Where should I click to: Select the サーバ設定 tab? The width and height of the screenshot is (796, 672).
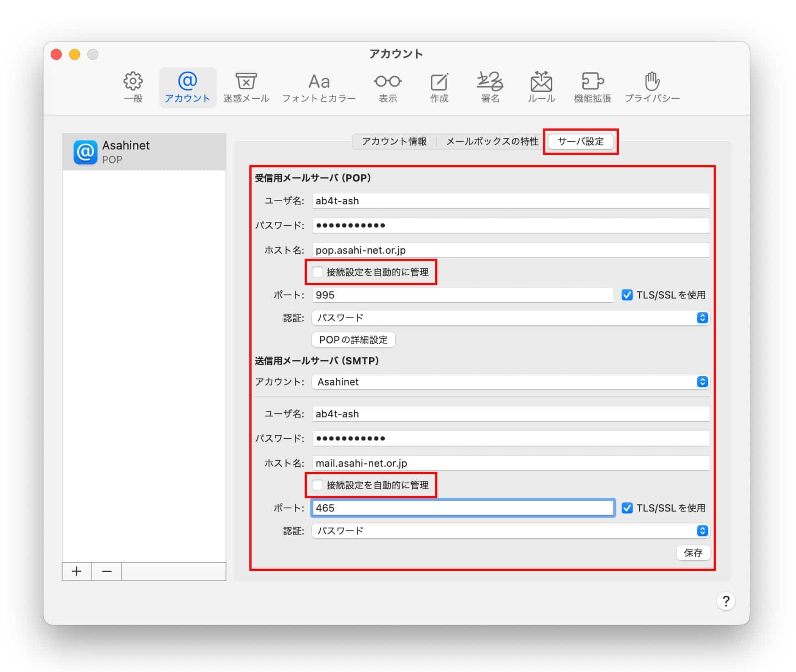pos(581,141)
